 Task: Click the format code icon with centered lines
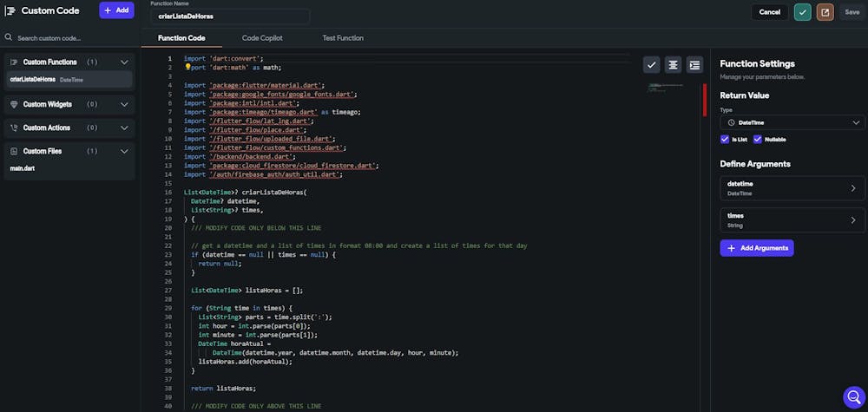[673, 65]
